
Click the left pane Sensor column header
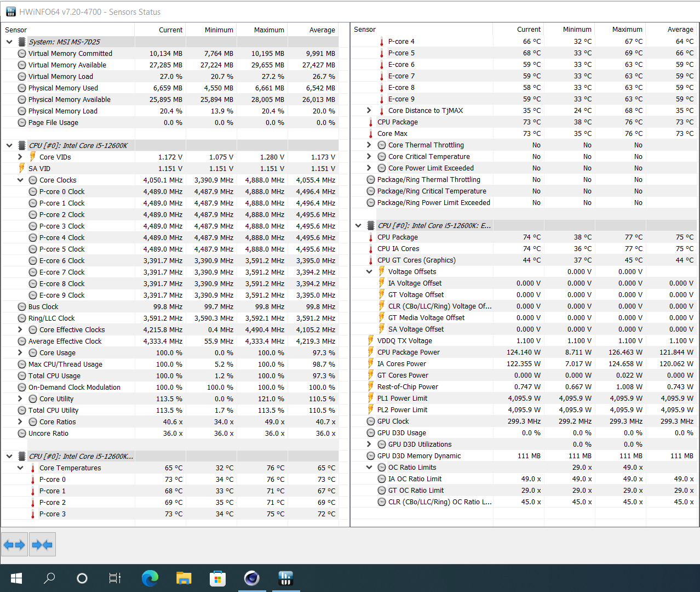(x=68, y=30)
